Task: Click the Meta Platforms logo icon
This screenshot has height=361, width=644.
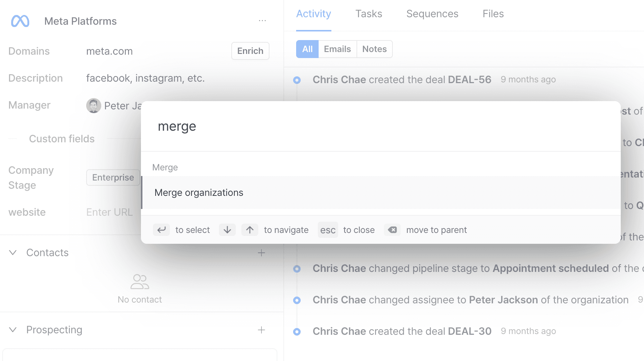Action: [20, 21]
